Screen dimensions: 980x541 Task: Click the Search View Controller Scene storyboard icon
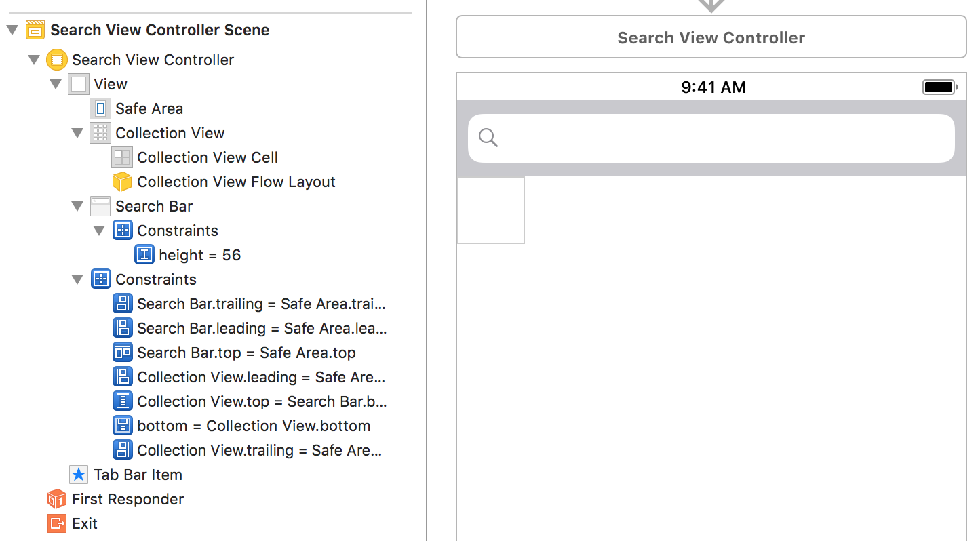click(35, 30)
